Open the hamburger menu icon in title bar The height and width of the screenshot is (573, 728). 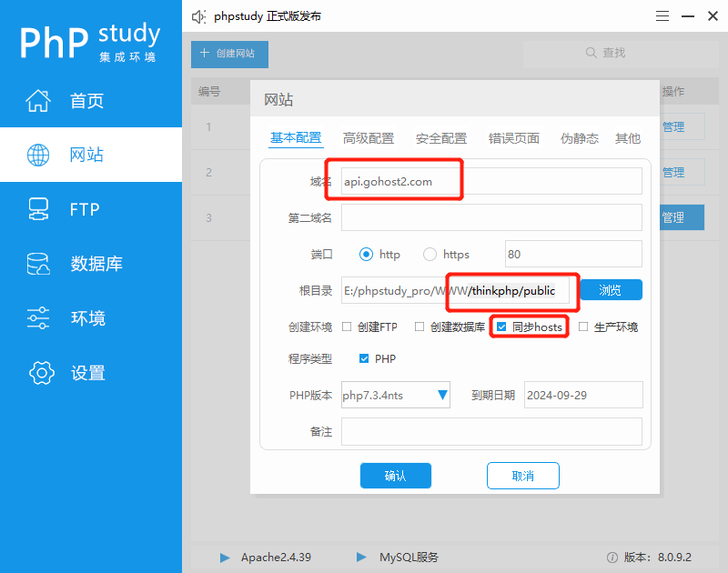[662, 16]
